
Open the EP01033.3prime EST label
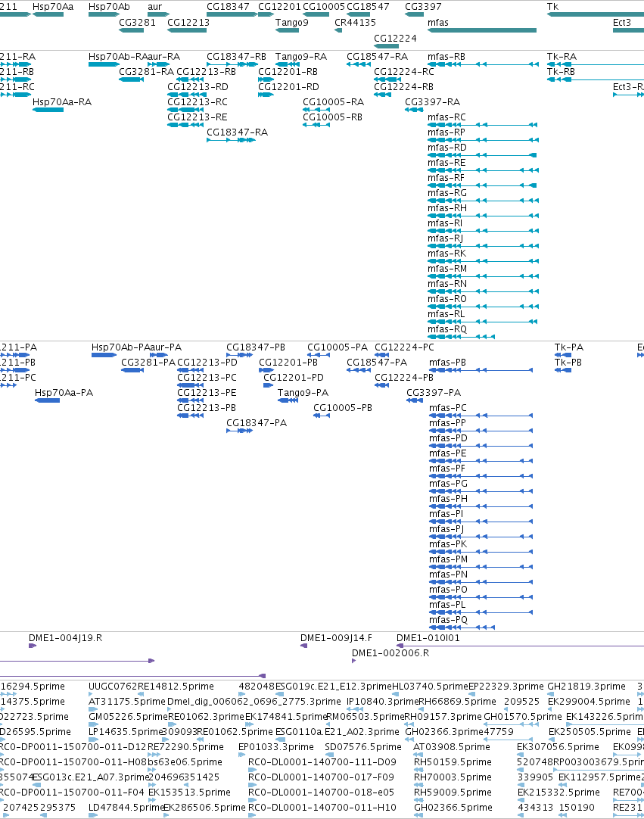(x=275, y=747)
